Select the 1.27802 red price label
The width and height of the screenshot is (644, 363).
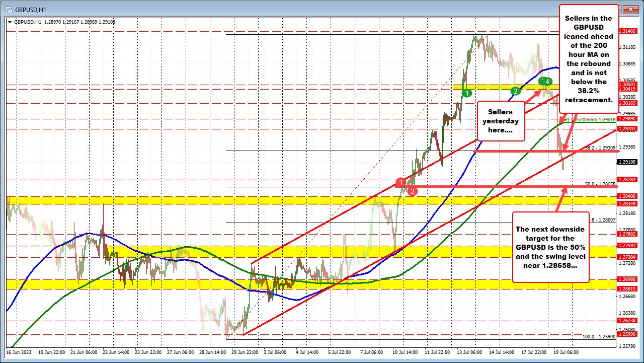[627, 234]
